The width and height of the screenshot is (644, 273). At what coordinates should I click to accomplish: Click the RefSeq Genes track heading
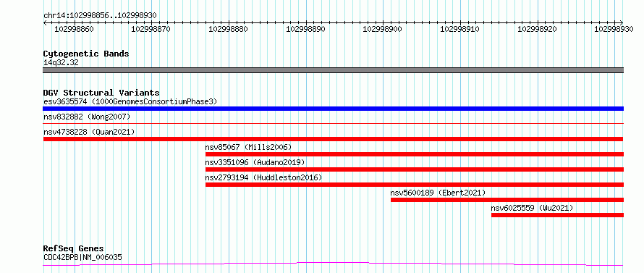point(73,248)
